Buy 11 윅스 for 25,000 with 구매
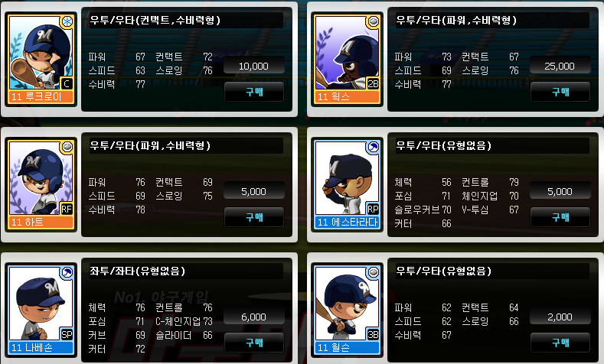The width and height of the screenshot is (604, 364). (x=560, y=92)
